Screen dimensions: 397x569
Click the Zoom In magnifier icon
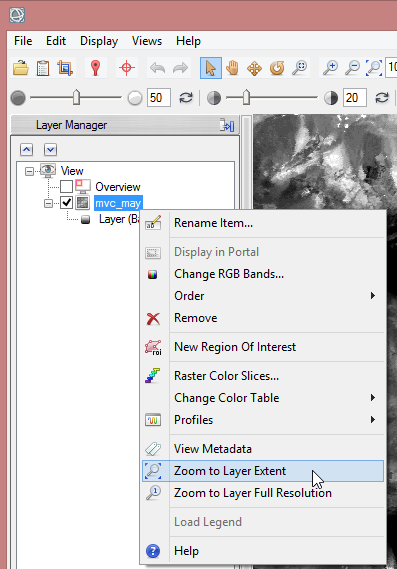(330, 68)
